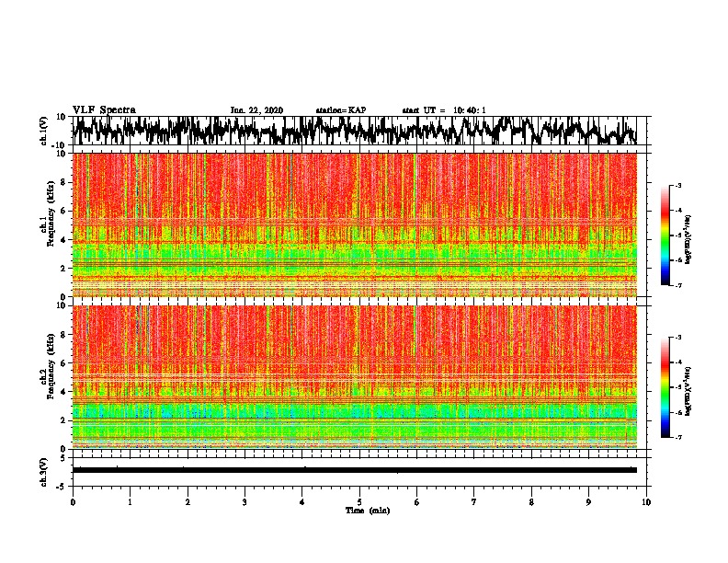
Task: Click the time axis tick label "9"
Action: (588, 502)
